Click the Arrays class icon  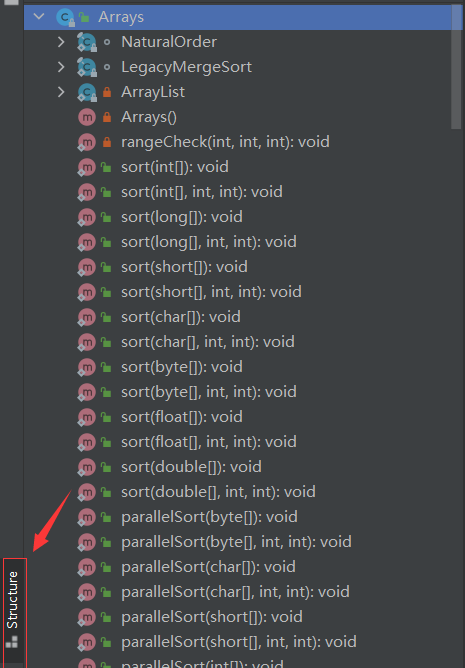point(65,17)
